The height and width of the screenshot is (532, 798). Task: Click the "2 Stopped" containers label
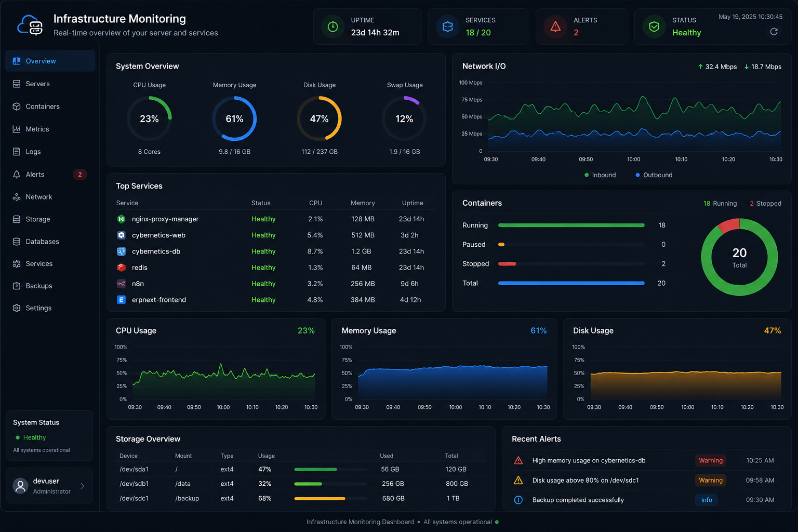point(765,204)
